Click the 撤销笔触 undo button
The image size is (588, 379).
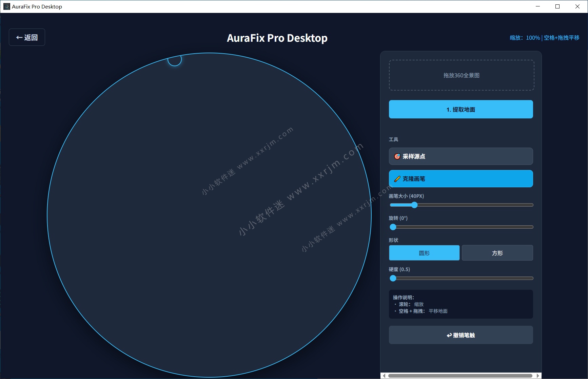pos(460,335)
